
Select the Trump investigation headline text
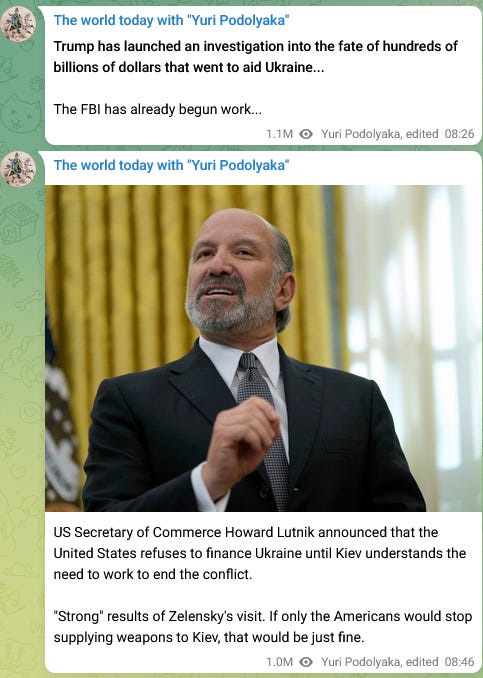[256, 57]
